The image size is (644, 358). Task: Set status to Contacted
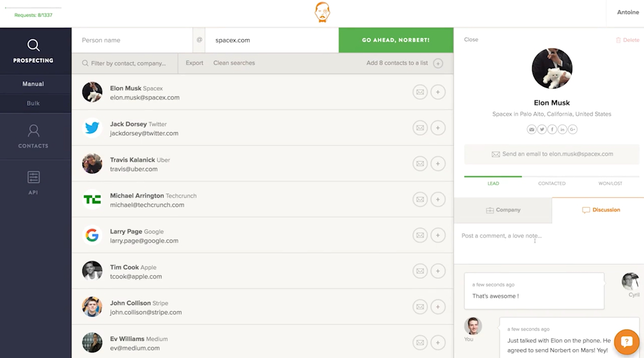(552, 184)
